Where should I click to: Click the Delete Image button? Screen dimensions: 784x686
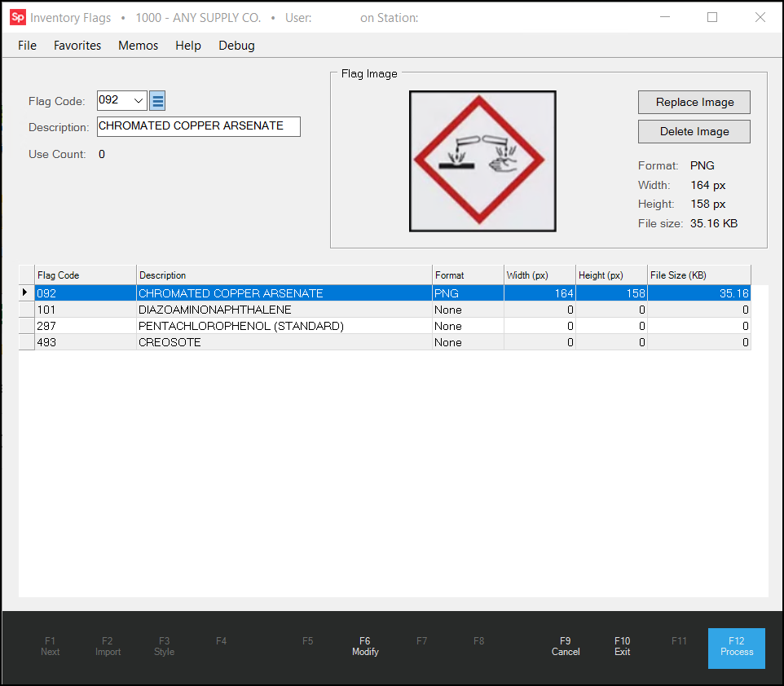click(x=694, y=131)
